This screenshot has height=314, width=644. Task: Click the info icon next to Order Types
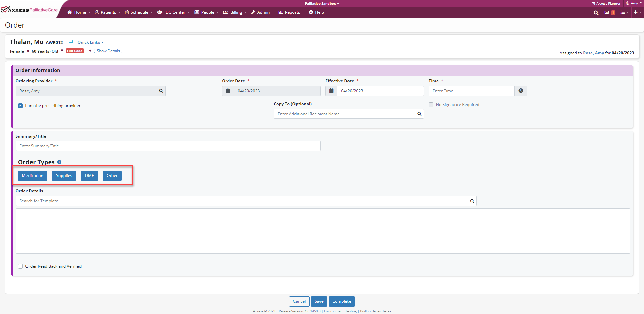pyautogui.click(x=59, y=162)
